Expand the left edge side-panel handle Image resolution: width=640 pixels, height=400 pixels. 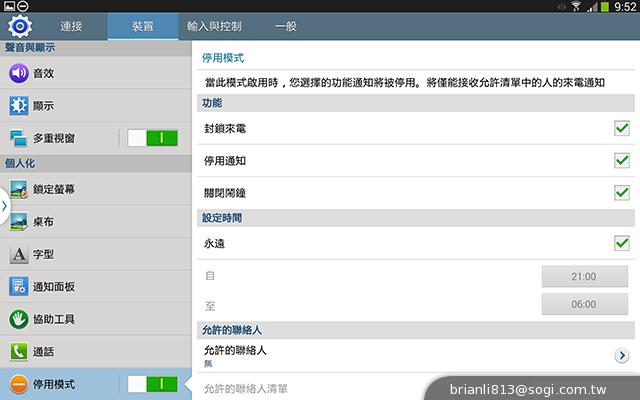click(x=4, y=205)
